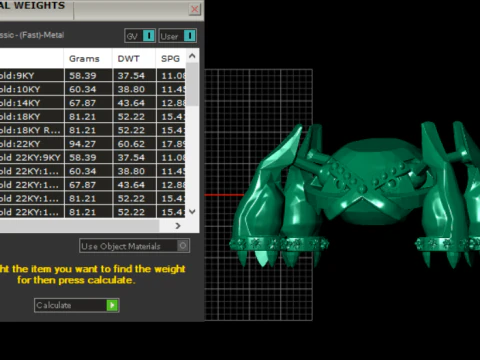This screenshot has width=480, height=360.
Task: Toggle the GV switch
Action: click(x=140, y=36)
